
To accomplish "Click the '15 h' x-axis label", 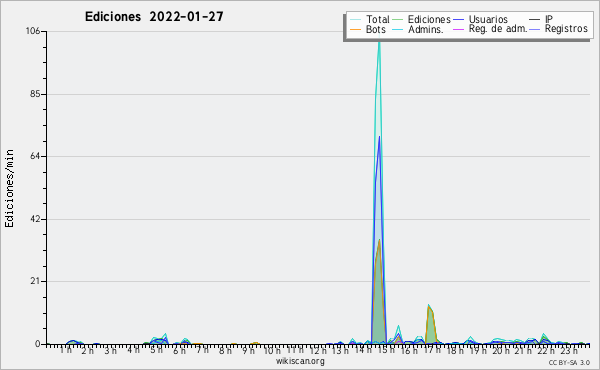I will click(x=385, y=350).
